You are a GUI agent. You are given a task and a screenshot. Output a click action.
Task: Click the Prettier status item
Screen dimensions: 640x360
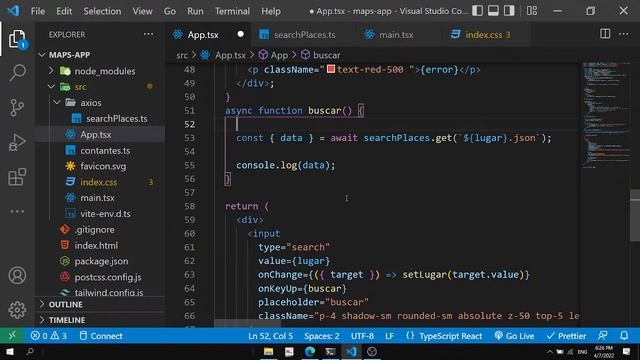tap(566, 336)
